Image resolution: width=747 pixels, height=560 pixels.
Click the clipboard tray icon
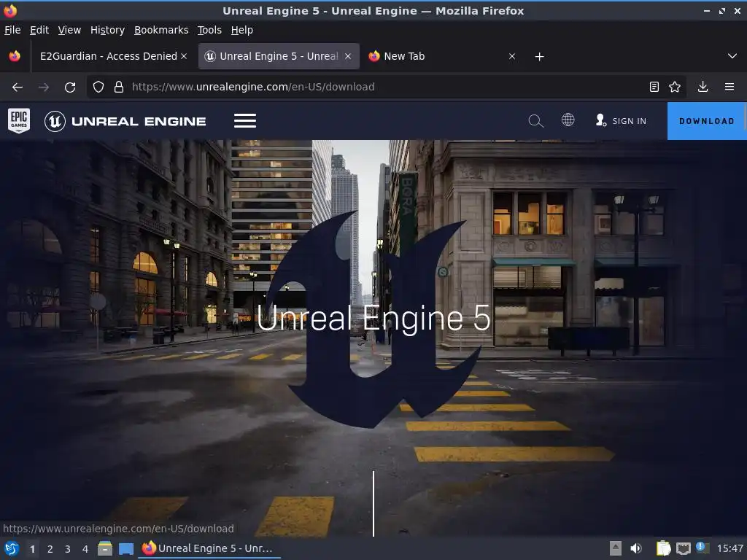click(663, 548)
